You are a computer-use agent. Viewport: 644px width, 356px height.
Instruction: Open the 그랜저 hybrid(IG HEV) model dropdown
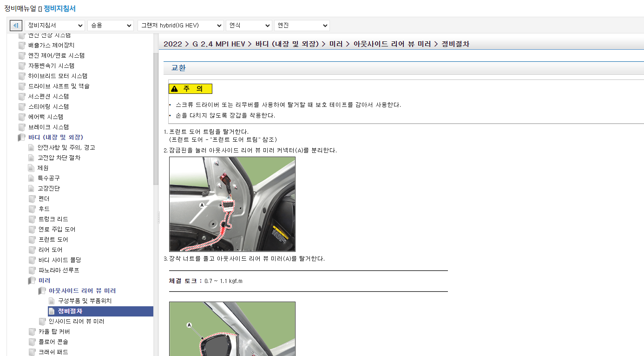click(181, 25)
